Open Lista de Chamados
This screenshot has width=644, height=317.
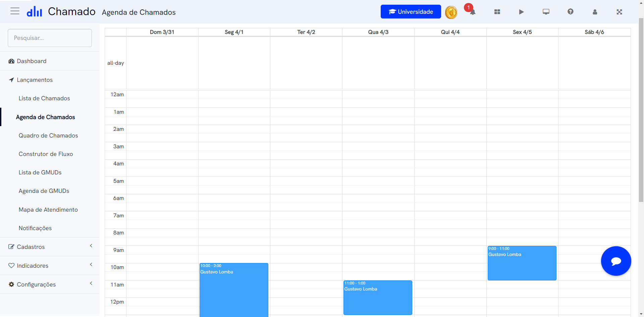click(x=44, y=98)
